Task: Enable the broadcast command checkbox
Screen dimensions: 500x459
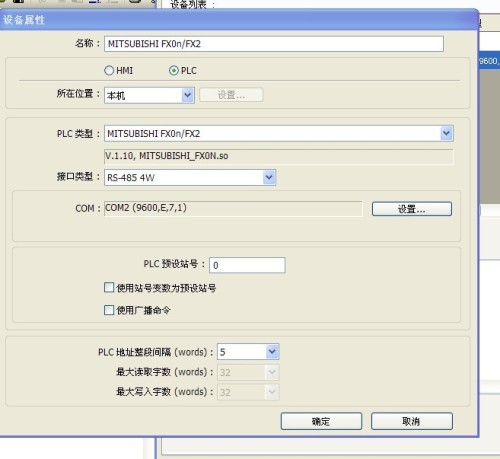Action: [109, 310]
